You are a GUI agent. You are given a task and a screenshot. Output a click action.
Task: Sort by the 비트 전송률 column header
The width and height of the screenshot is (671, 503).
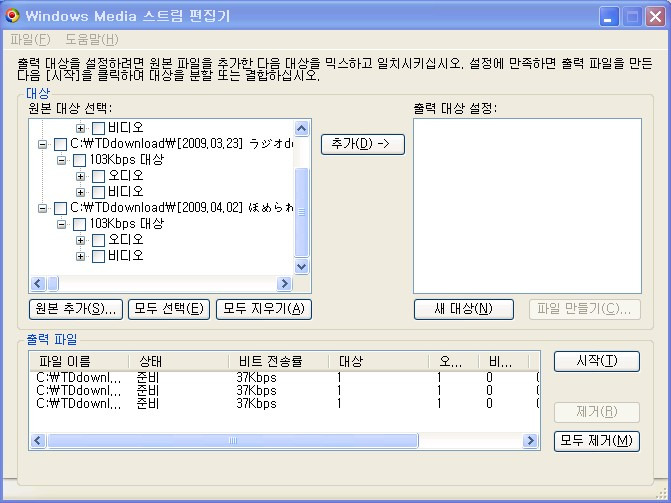[x=279, y=362]
